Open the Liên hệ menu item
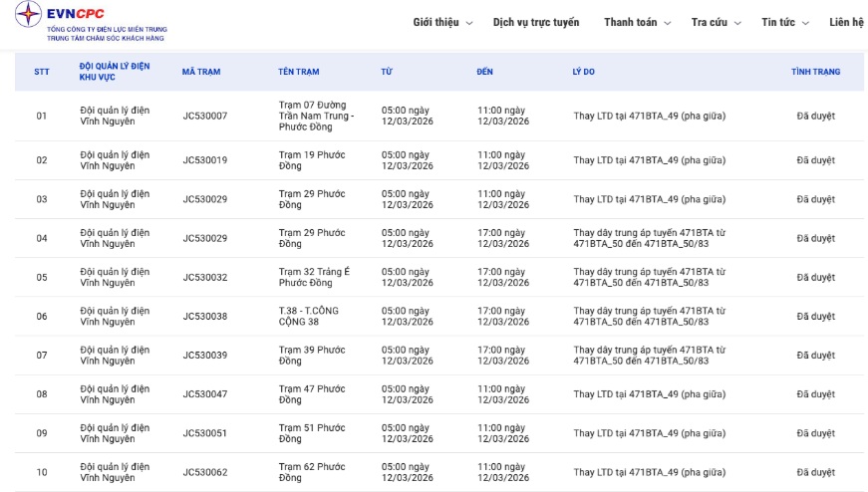 point(846,22)
